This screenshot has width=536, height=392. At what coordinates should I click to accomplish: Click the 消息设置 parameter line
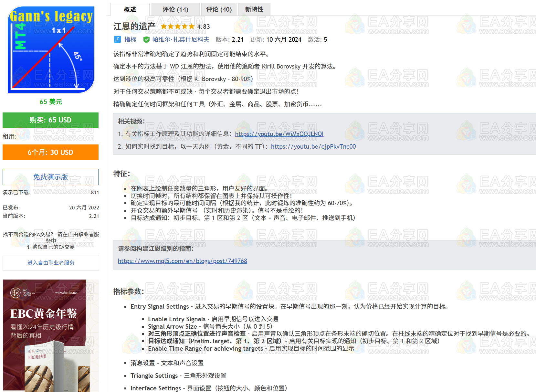click(167, 363)
